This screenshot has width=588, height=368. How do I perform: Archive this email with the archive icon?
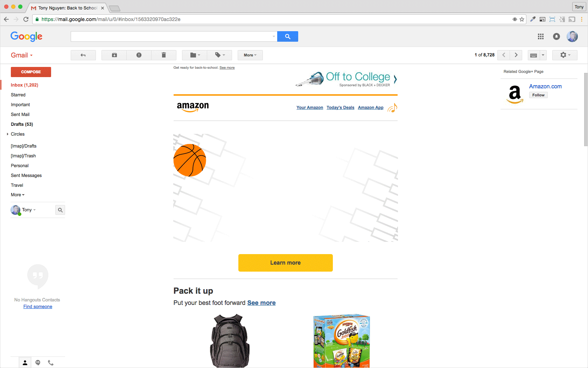click(x=114, y=55)
